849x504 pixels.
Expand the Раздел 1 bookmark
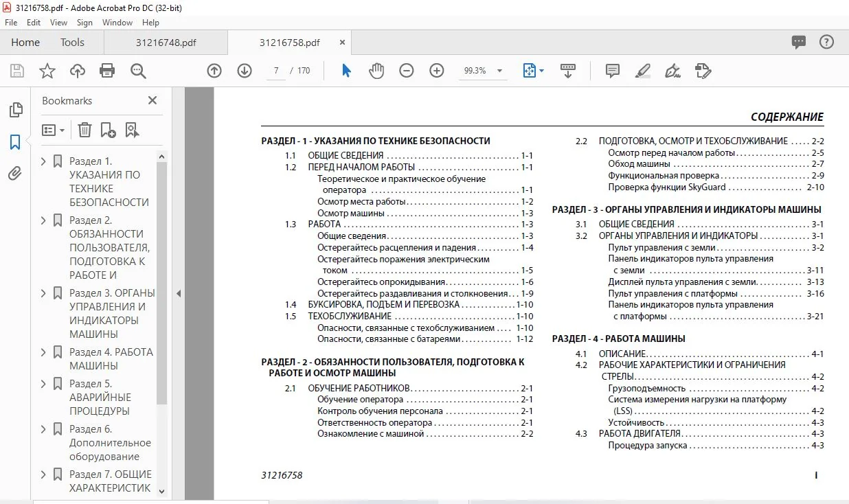click(x=44, y=161)
